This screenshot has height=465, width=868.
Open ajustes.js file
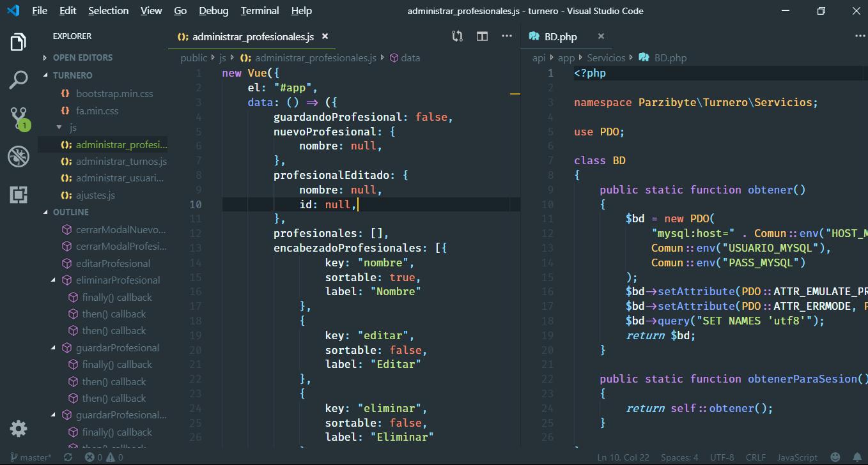click(95, 195)
